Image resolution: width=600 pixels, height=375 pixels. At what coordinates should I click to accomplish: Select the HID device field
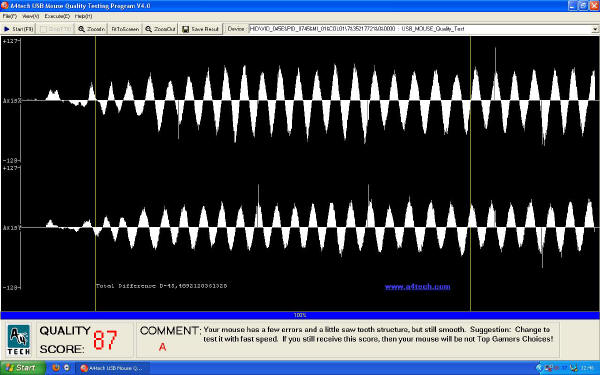[x=420, y=29]
